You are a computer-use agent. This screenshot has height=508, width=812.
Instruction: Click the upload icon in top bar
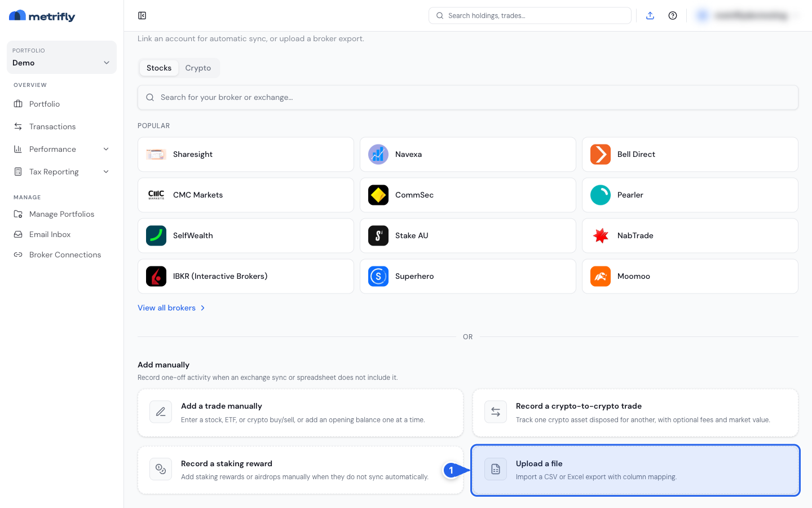click(x=650, y=16)
